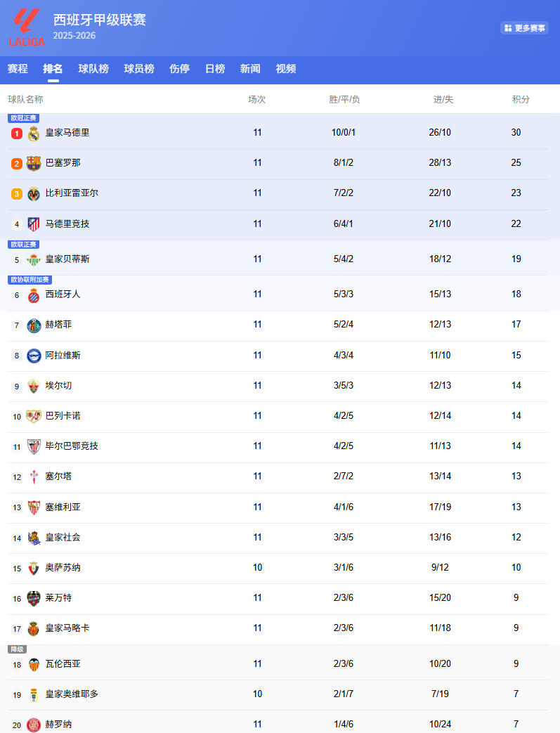Click the Atlético Madrid club crest
The width and height of the screenshot is (560, 733).
[34, 224]
